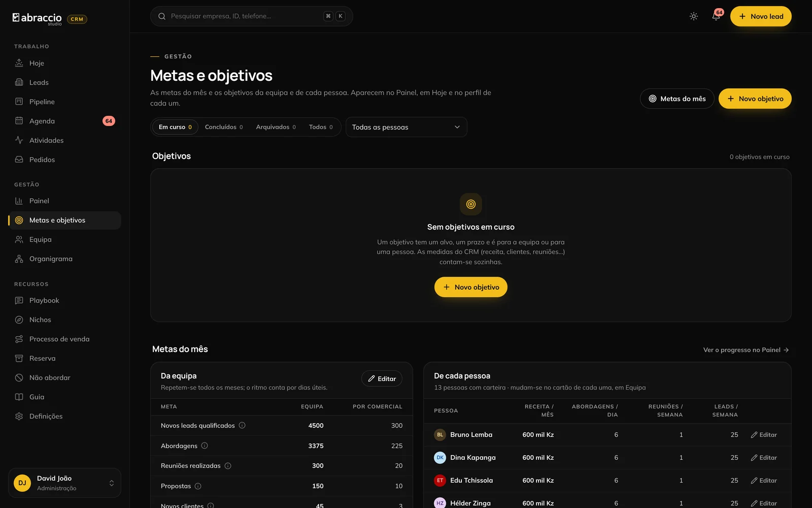The width and height of the screenshot is (812, 508).
Task: Toggle light/dark theme sun icon
Action: click(694, 16)
